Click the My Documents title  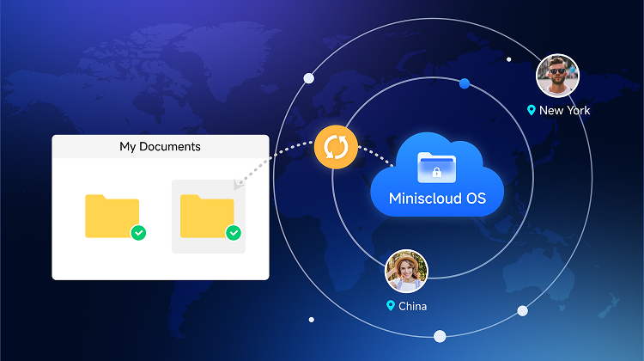[x=161, y=146]
